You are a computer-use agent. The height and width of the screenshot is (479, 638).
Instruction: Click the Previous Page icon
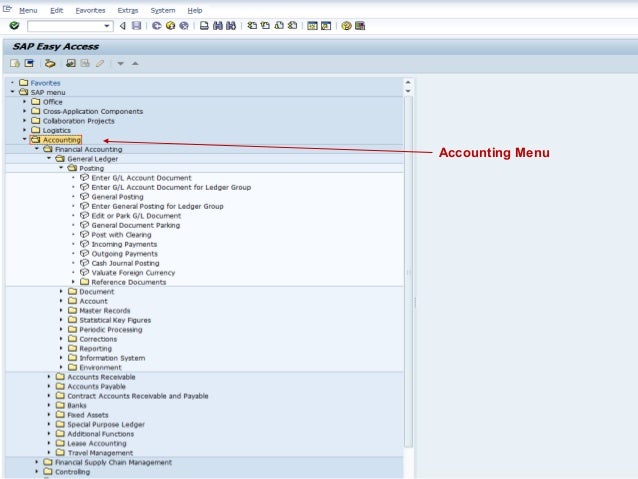click(265, 26)
